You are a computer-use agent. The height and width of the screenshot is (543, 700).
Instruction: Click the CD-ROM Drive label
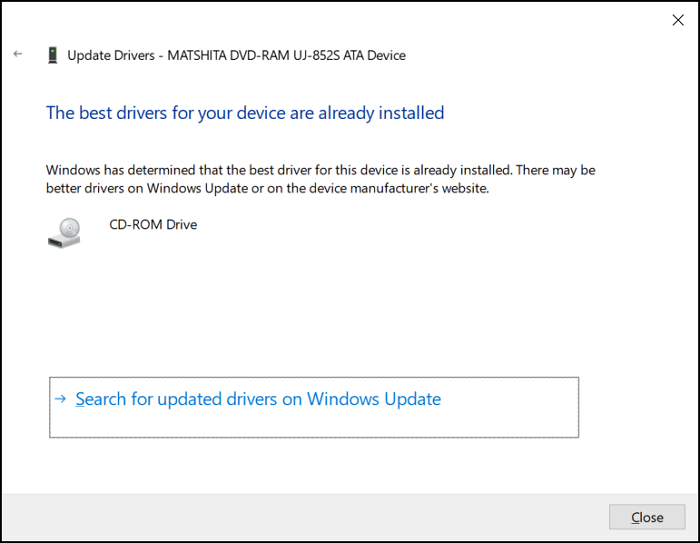(x=153, y=225)
